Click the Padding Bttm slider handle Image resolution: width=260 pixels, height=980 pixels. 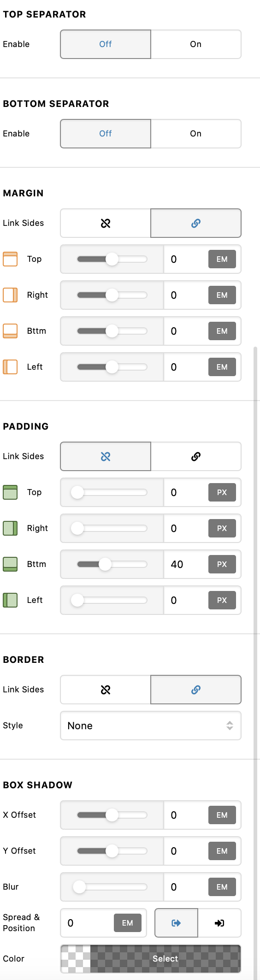(105, 564)
